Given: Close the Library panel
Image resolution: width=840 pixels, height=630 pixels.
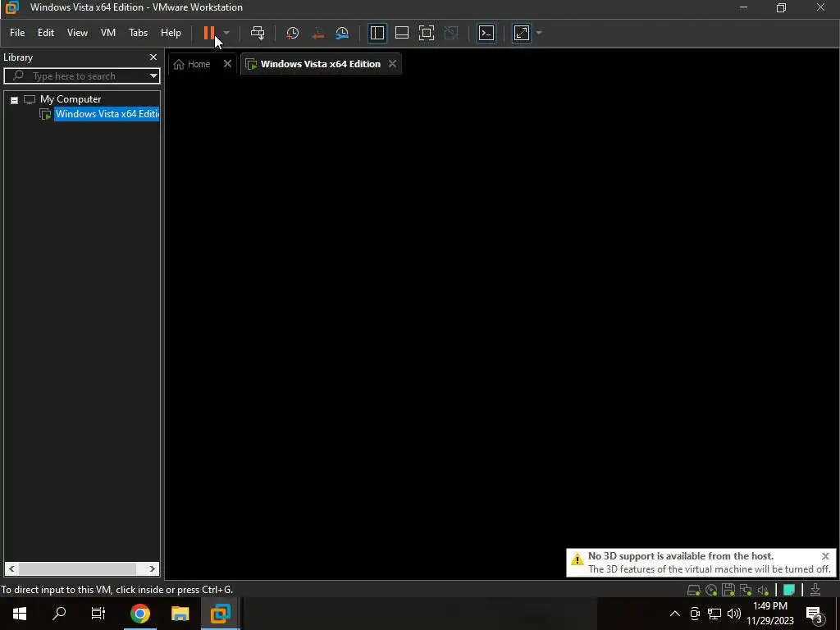Looking at the screenshot, I should 153,57.
